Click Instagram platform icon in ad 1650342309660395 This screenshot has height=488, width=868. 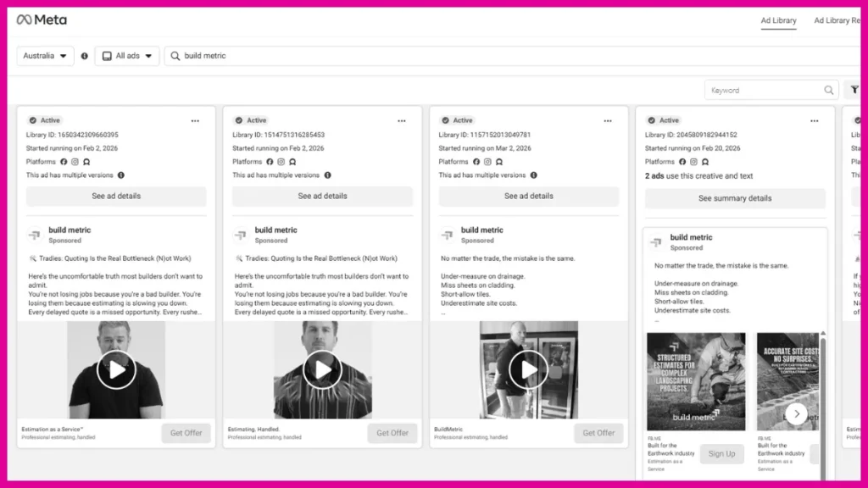(x=75, y=162)
